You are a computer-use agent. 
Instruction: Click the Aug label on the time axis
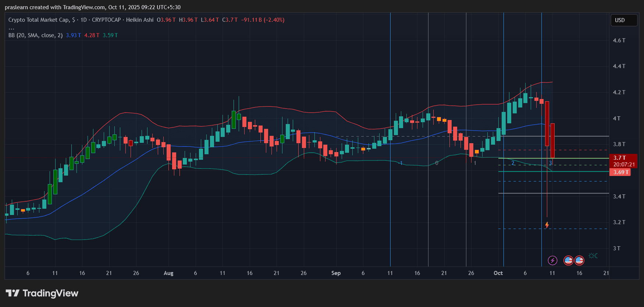pos(168,273)
